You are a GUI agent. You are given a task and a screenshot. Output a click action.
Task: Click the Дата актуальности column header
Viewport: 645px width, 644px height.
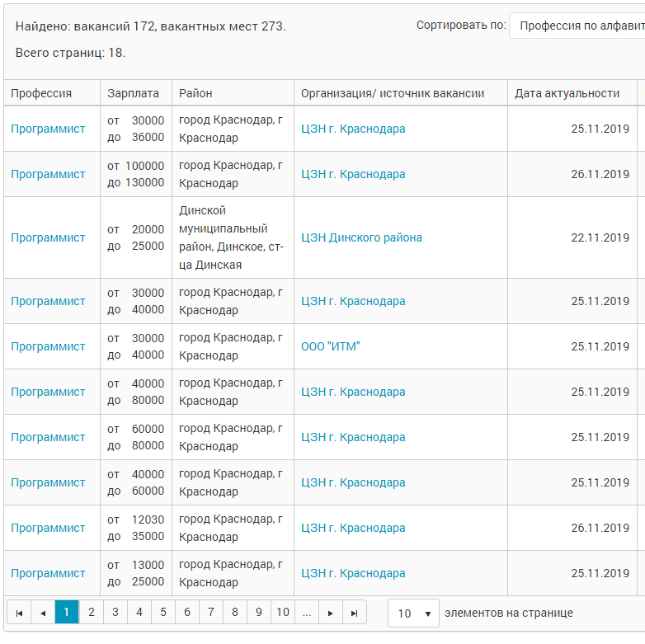[x=567, y=93]
